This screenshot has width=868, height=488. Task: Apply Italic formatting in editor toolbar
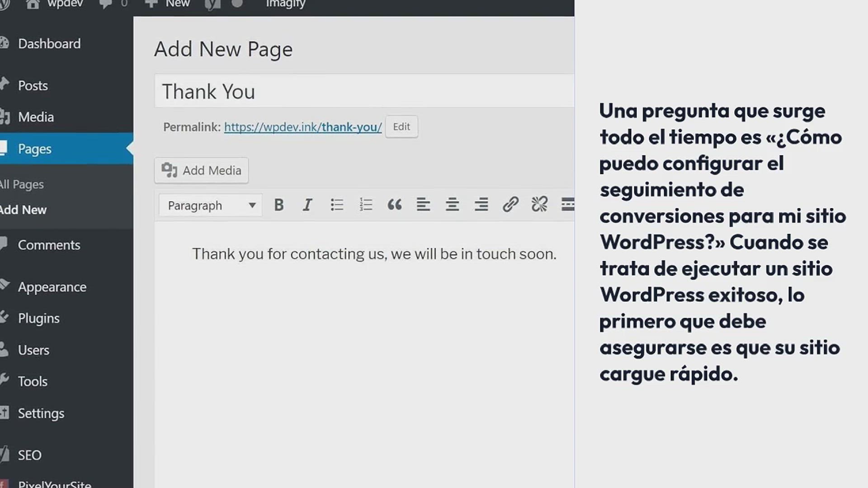coord(307,205)
